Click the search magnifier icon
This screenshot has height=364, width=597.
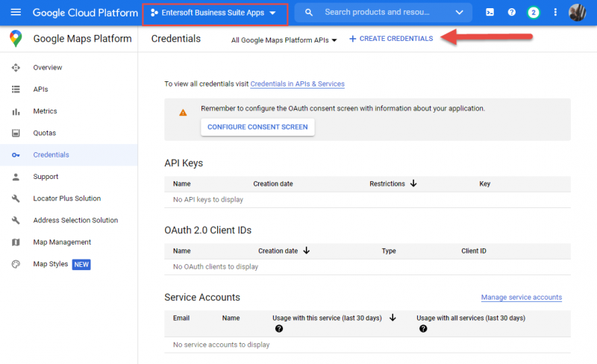309,13
